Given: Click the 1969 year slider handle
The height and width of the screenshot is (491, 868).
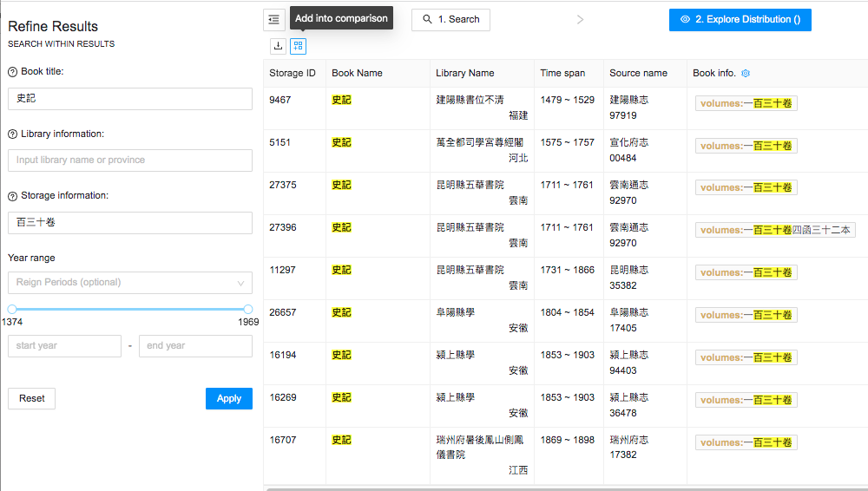Looking at the screenshot, I should pyautogui.click(x=248, y=309).
